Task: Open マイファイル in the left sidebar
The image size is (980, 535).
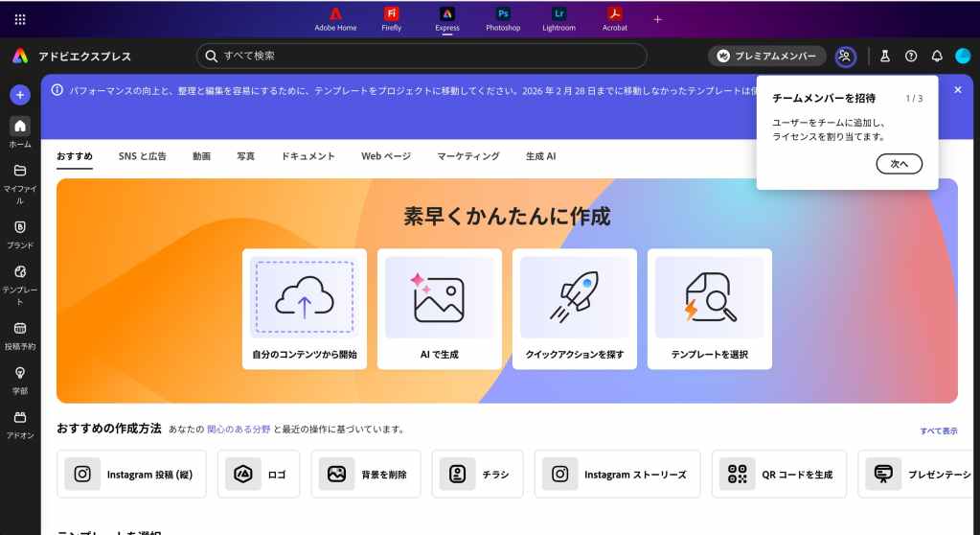Action: (19, 181)
